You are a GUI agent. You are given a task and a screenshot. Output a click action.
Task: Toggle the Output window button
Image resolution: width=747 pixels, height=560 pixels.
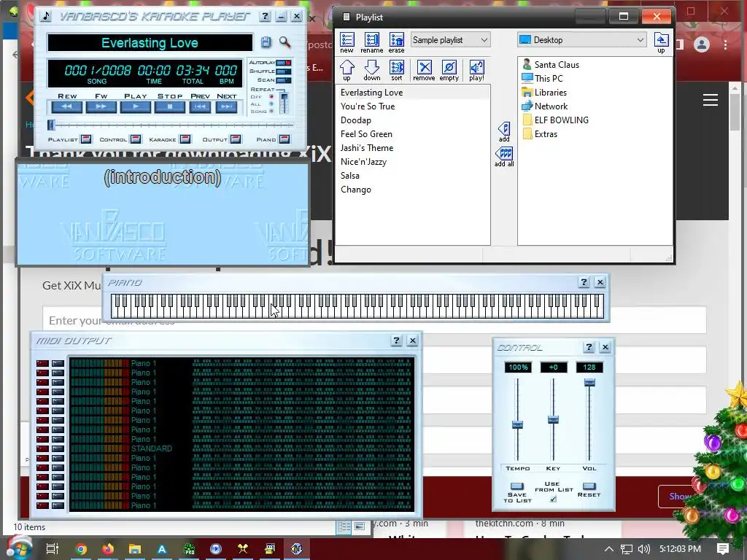coord(236,139)
